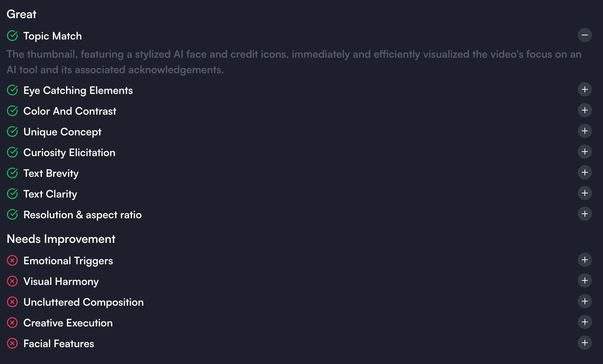
Task: Collapse the Topic Match description
Action: click(x=585, y=35)
